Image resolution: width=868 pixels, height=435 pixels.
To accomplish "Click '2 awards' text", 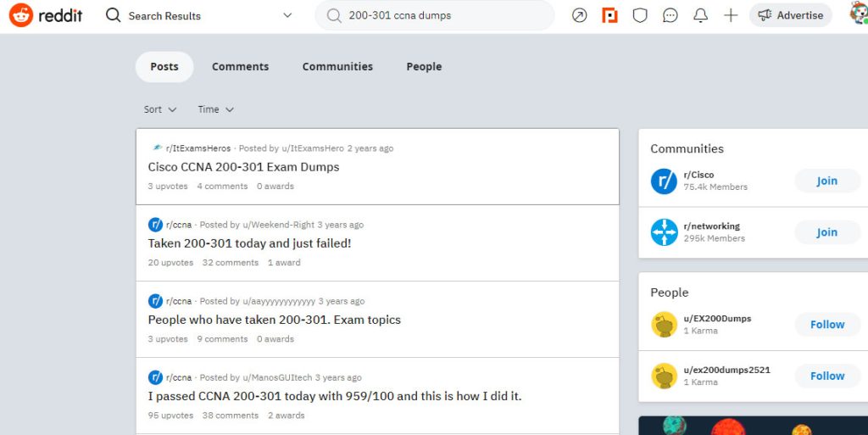I will pyautogui.click(x=287, y=415).
